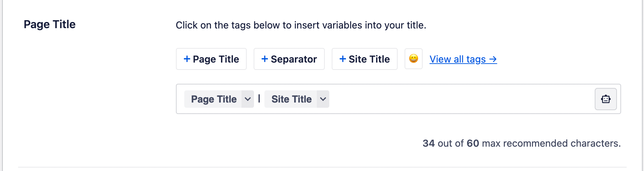Expand the Site Title tag chevron dropdown
This screenshot has height=171, width=644.
[323, 99]
